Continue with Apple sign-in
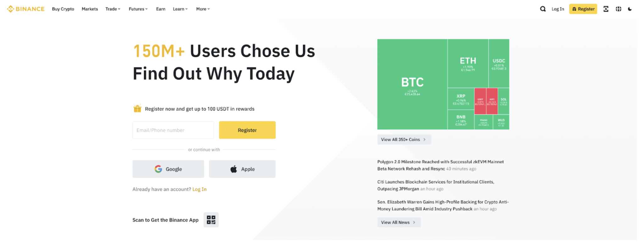This screenshot has height=252, width=644. tap(242, 169)
